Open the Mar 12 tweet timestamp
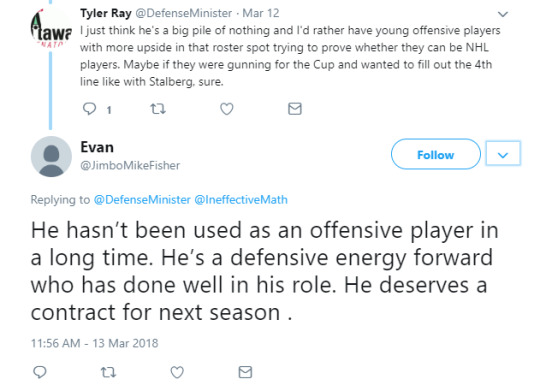This screenshot has height=385, width=540. tap(261, 13)
